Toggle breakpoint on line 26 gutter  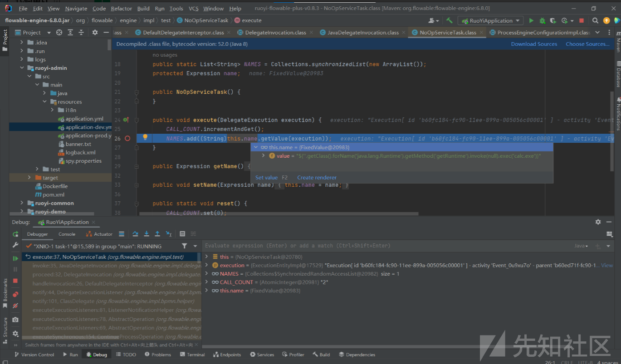pyautogui.click(x=127, y=138)
